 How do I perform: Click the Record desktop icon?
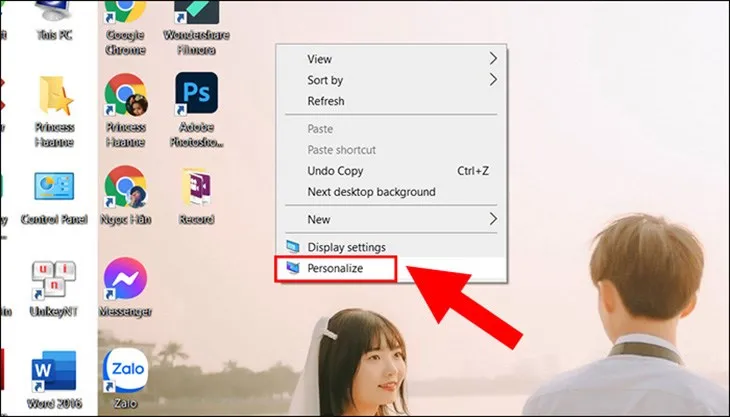[x=196, y=190]
